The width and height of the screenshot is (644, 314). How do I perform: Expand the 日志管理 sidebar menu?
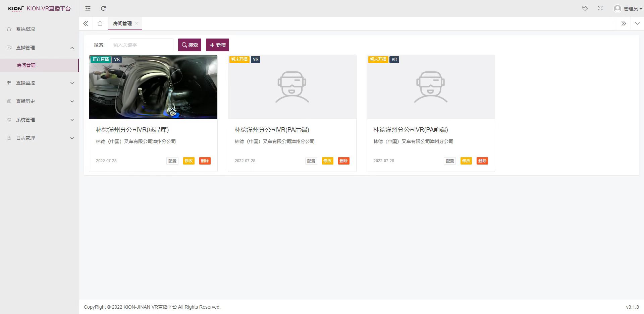click(x=39, y=138)
